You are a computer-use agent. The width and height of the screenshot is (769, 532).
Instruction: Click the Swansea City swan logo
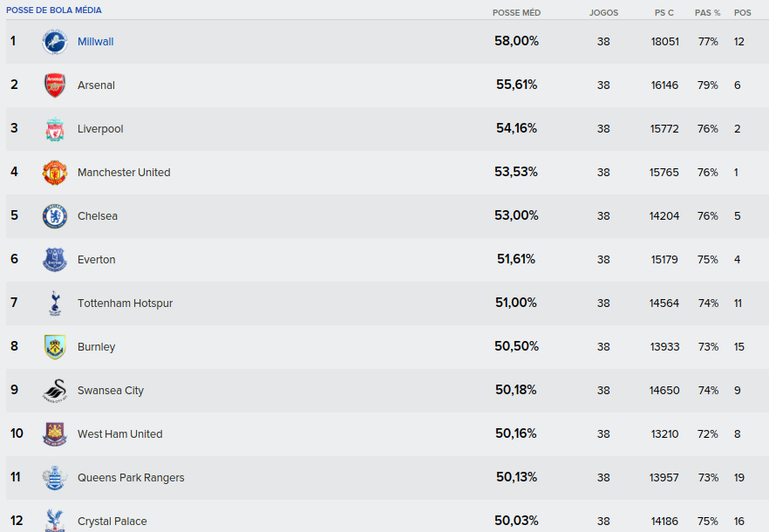pos(54,391)
